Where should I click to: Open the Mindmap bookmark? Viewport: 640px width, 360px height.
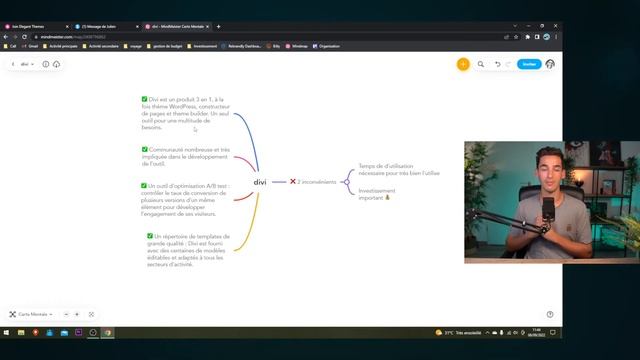pyautogui.click(x=297, y=46)
